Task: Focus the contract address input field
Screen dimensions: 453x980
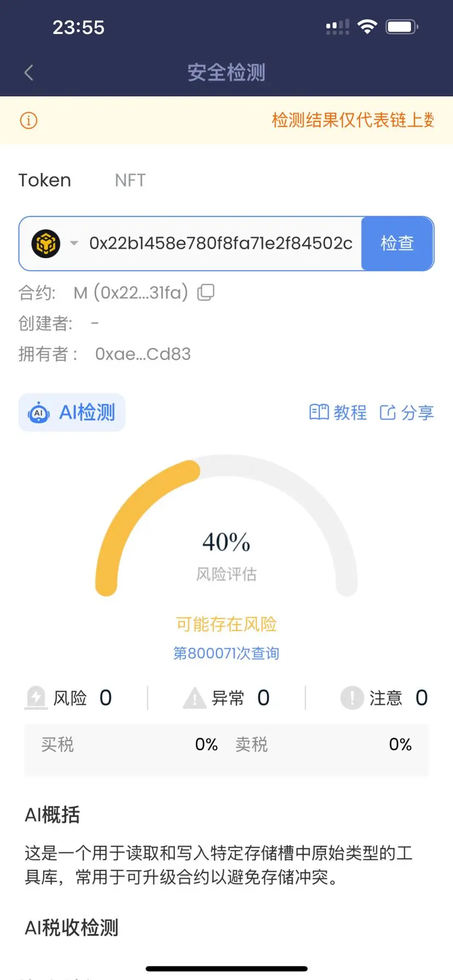Action: coord(220,243)
